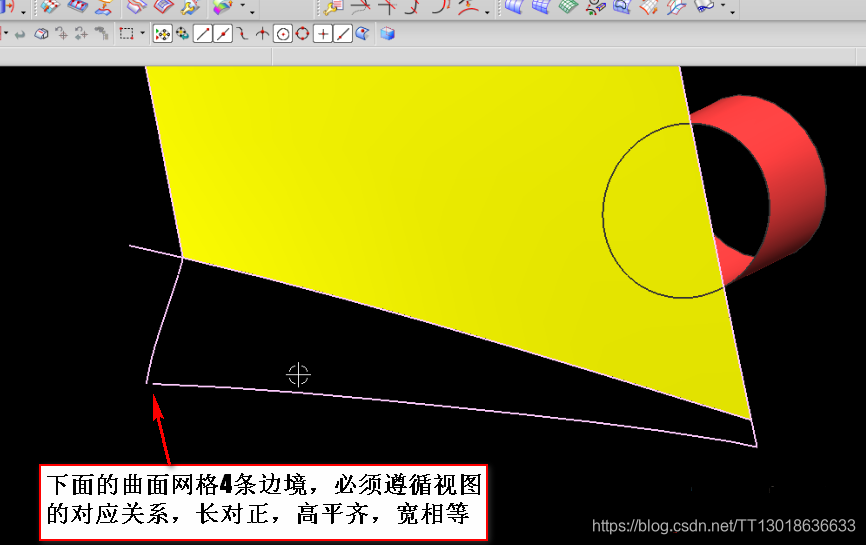Open the Edit Curve Parameters wrench tool
This screenshot has width=866, height=545.
334,7
